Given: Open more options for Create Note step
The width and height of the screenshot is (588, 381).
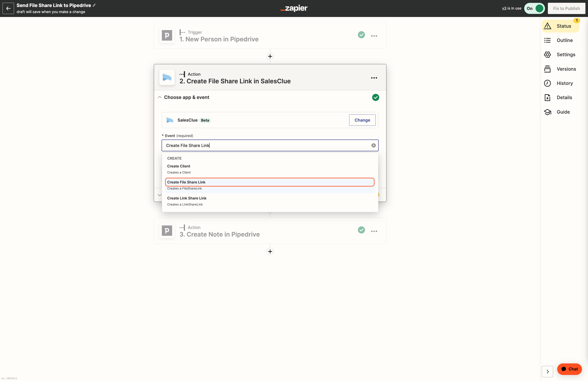Looking at the screenshot, I should (x=374, y=231).
